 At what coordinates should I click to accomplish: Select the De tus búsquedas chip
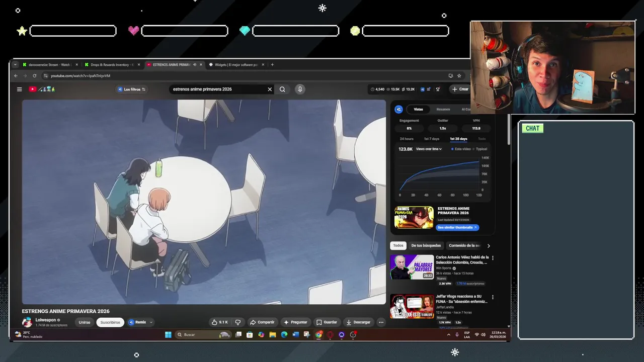tap(426, 245)
